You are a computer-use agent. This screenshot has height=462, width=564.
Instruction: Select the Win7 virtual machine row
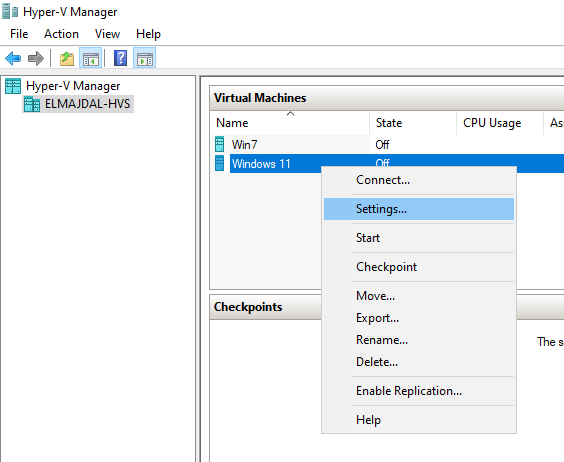coord(387,145)
